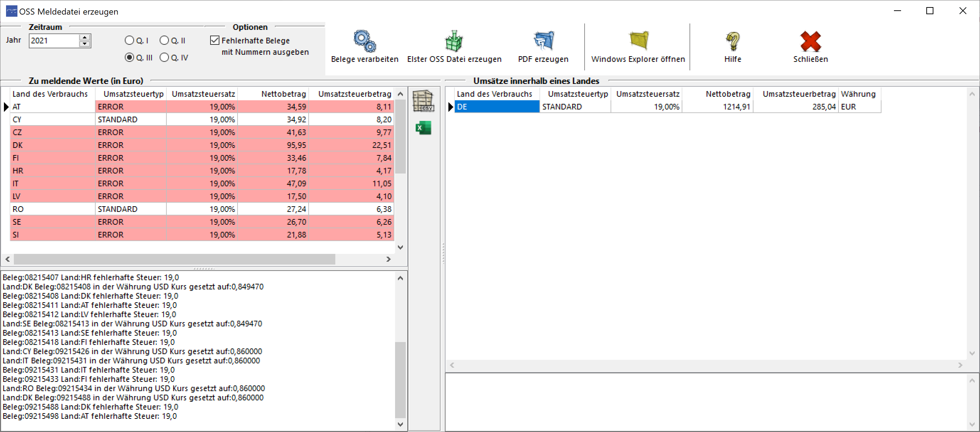Decrease year with the Jahr down arrow

tap(85, 44)
